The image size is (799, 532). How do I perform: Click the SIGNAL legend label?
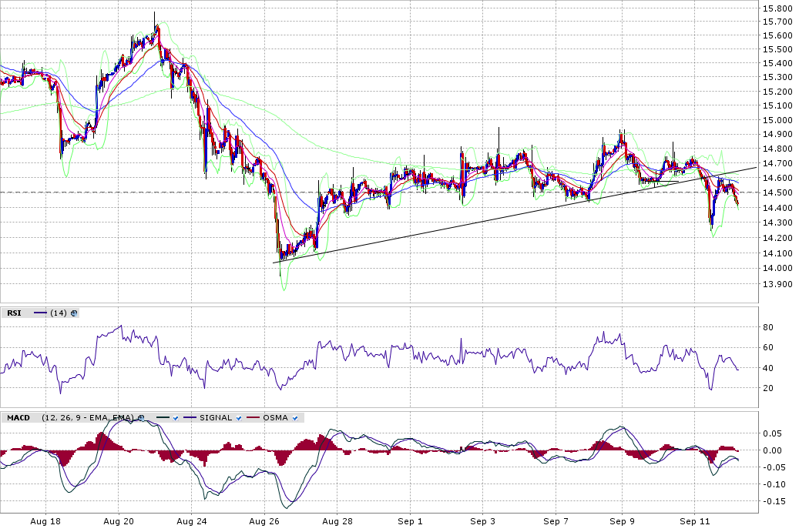[x=215, y=418]
